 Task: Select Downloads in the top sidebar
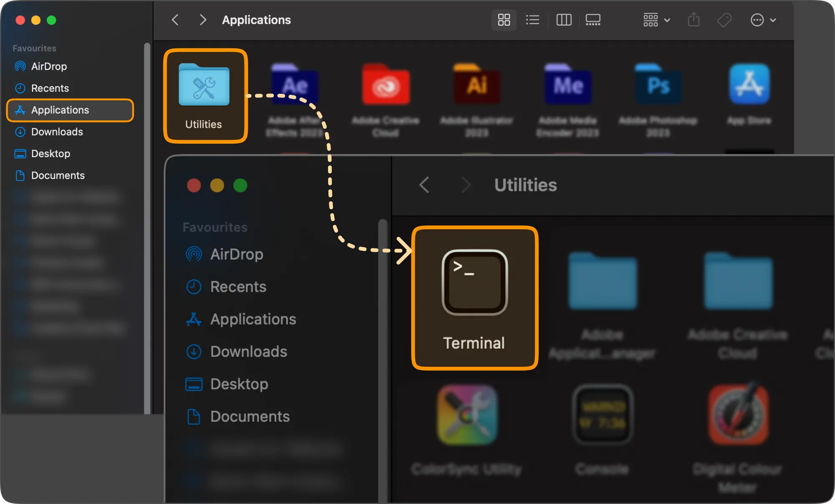(57, 132)
